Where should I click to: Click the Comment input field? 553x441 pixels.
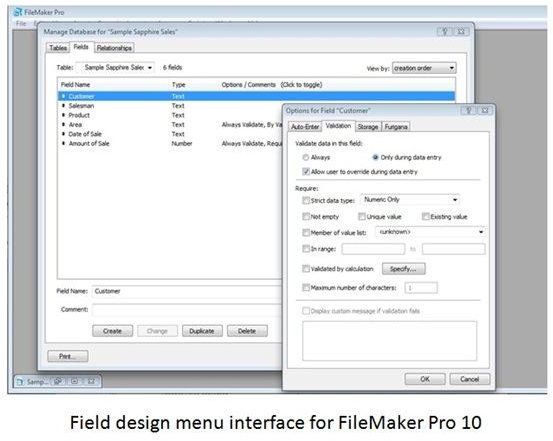[187, 309]
